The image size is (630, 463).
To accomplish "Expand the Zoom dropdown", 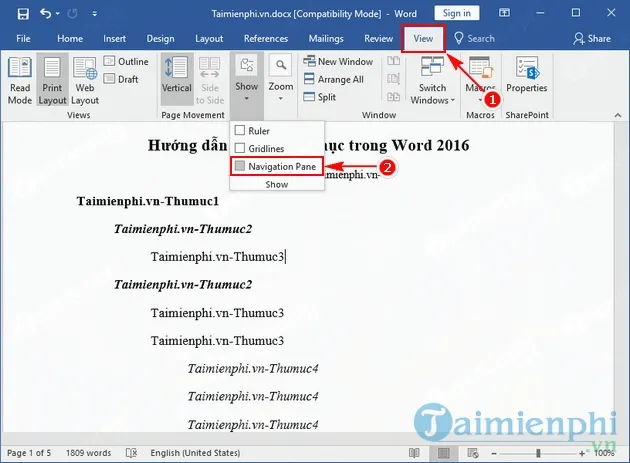I will pos(281,78).
